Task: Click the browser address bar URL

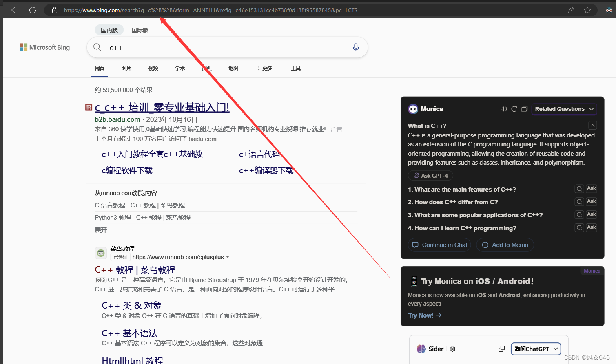Action: point(211,10)
